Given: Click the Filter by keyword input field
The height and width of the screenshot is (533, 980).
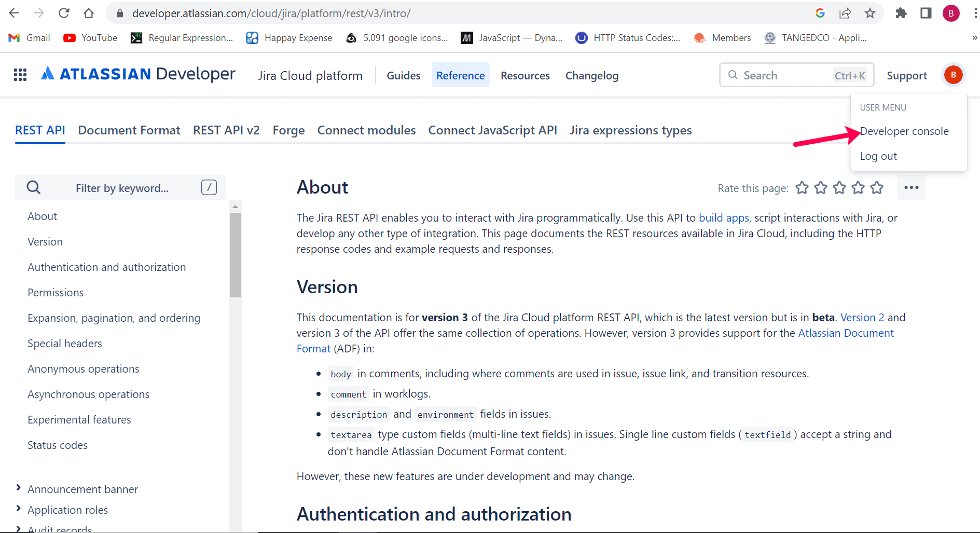Looking at the screenshot, I should coord(122,187).
